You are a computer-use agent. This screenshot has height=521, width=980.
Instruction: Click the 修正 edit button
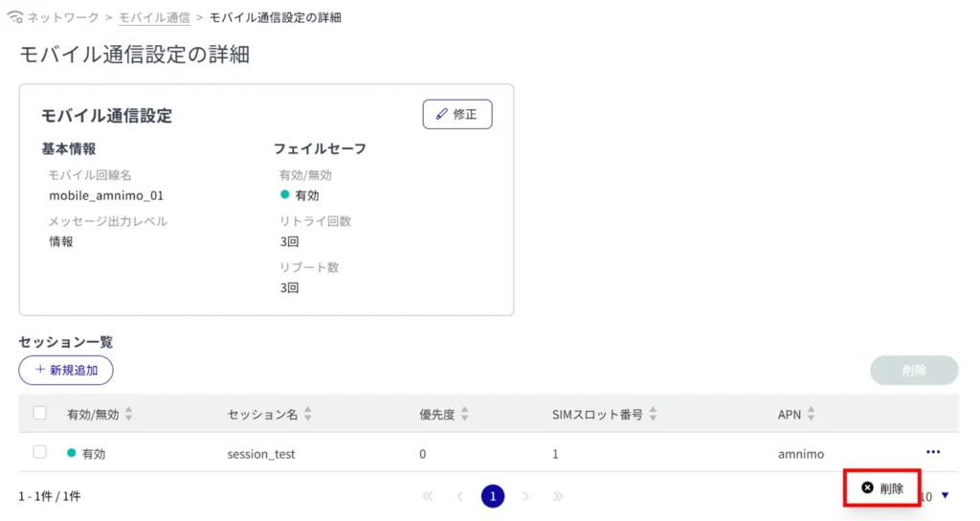coord(457,114)
